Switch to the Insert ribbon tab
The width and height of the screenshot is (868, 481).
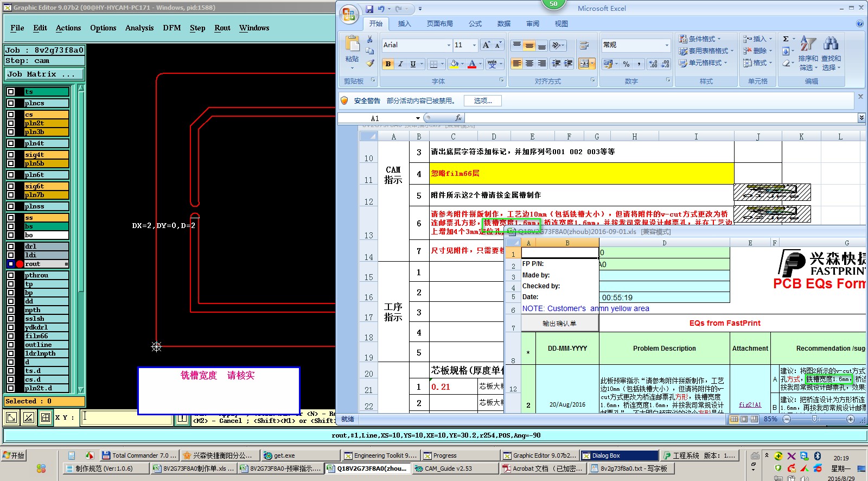[x=404, y=24]
